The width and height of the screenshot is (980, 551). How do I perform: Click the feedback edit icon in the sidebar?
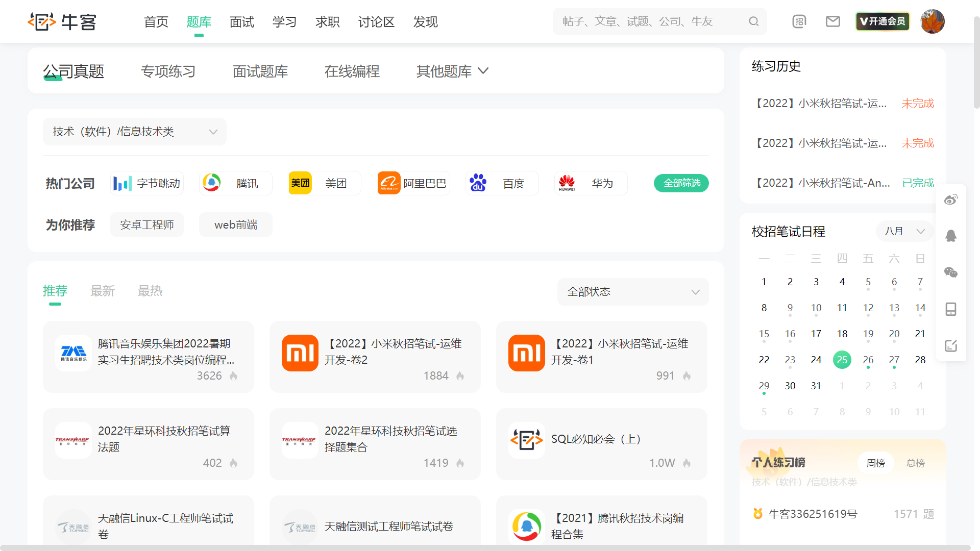tap(950, 346)
